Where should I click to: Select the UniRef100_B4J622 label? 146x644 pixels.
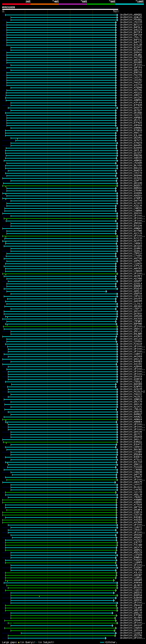tap(131, 487)
